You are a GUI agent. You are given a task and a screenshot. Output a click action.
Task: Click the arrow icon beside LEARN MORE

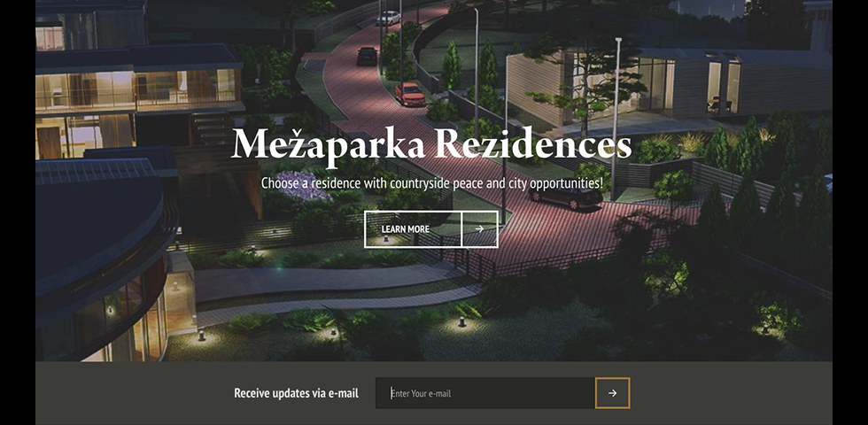point(479,229)
